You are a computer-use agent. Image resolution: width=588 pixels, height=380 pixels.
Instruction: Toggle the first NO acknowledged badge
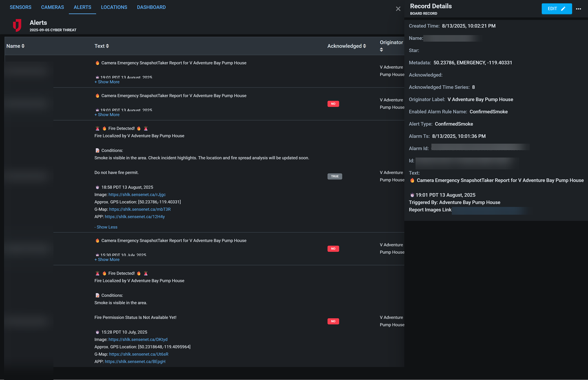coord(333,104)
